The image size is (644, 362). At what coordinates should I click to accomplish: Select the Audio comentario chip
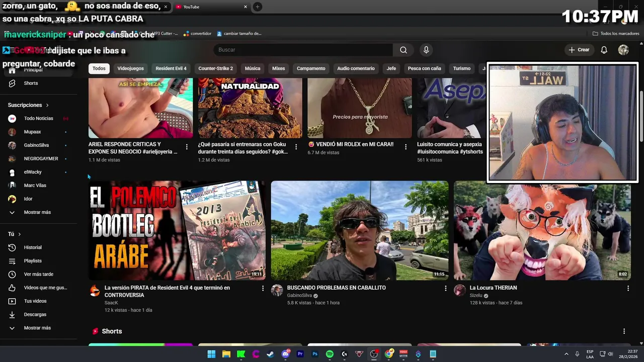356,68
